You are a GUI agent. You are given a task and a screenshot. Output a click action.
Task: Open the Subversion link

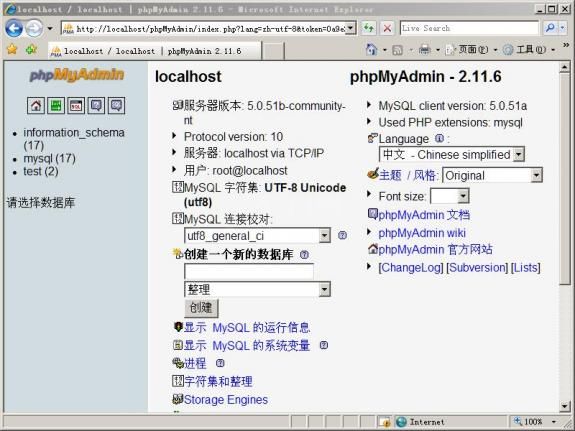tap(477, 267)
